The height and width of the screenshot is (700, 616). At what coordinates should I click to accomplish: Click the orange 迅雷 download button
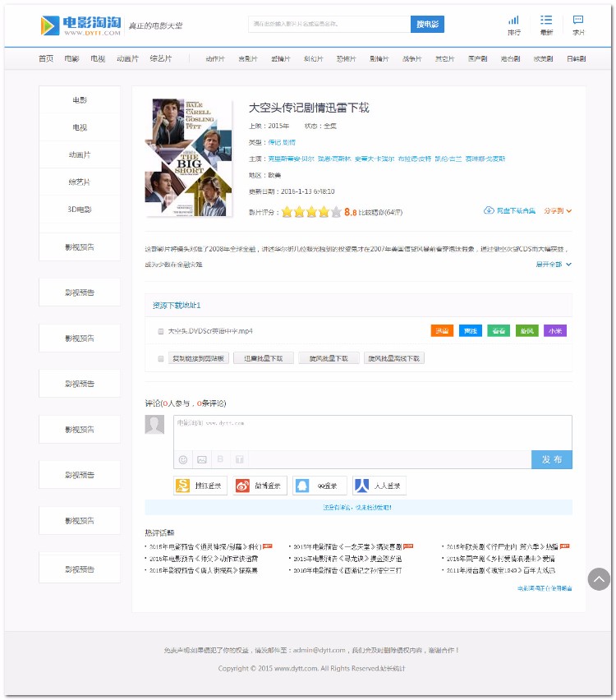[442, 331]
